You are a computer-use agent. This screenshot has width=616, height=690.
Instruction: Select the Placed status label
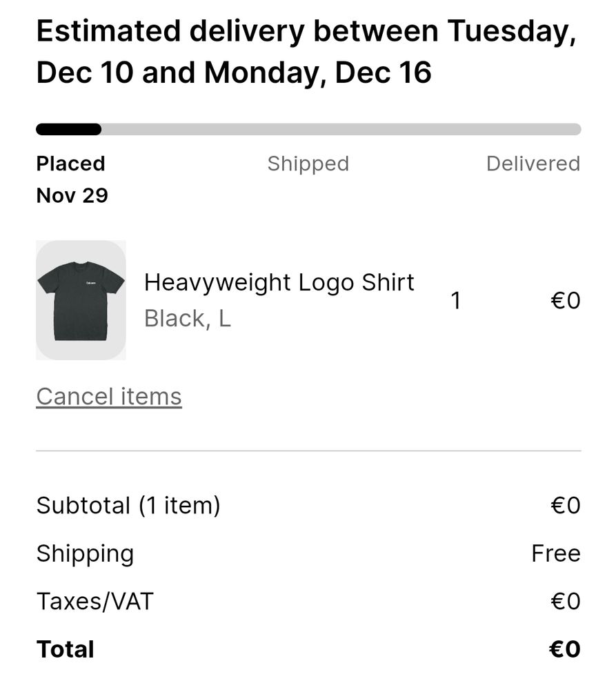[x=70, y=164]
